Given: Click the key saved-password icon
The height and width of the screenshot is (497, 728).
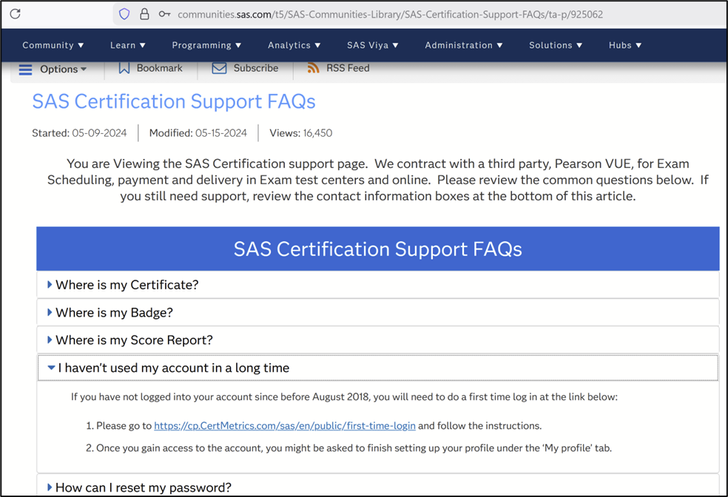Looking at the screenshot, I should tap(164, 14).
